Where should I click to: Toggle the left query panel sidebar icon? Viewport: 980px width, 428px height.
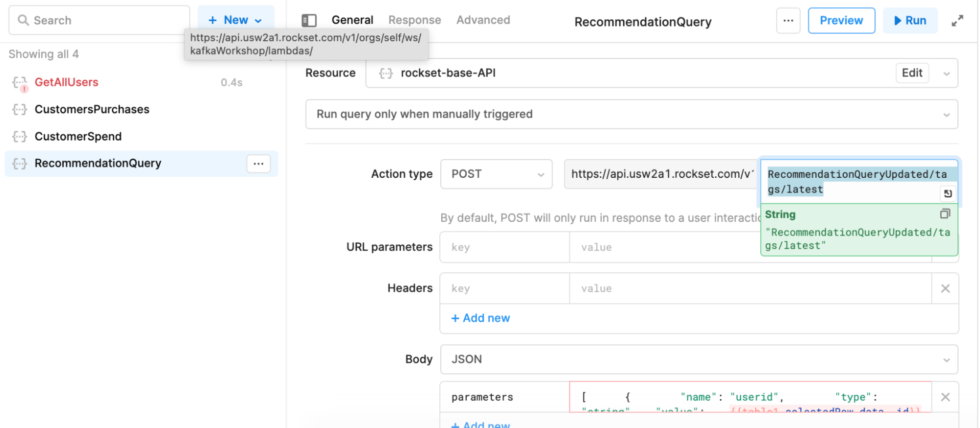tap(309, 20)
